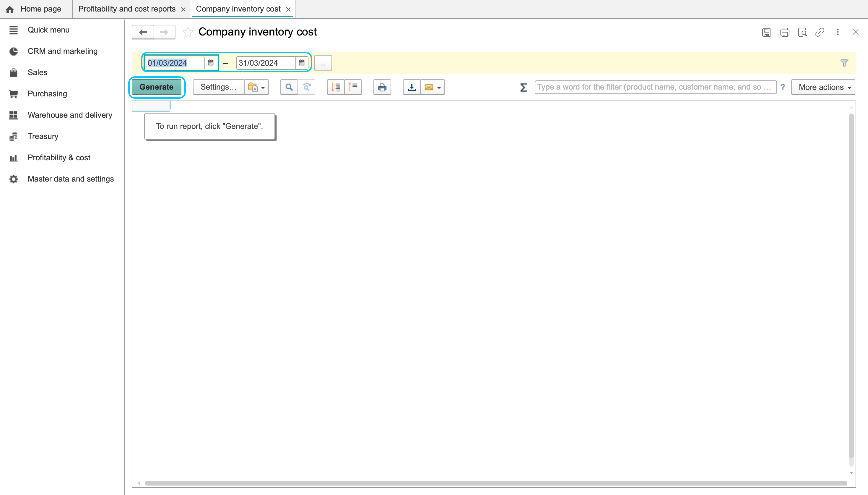
Task: Open the More actions dropdown
Action: (x=823, y=87)
